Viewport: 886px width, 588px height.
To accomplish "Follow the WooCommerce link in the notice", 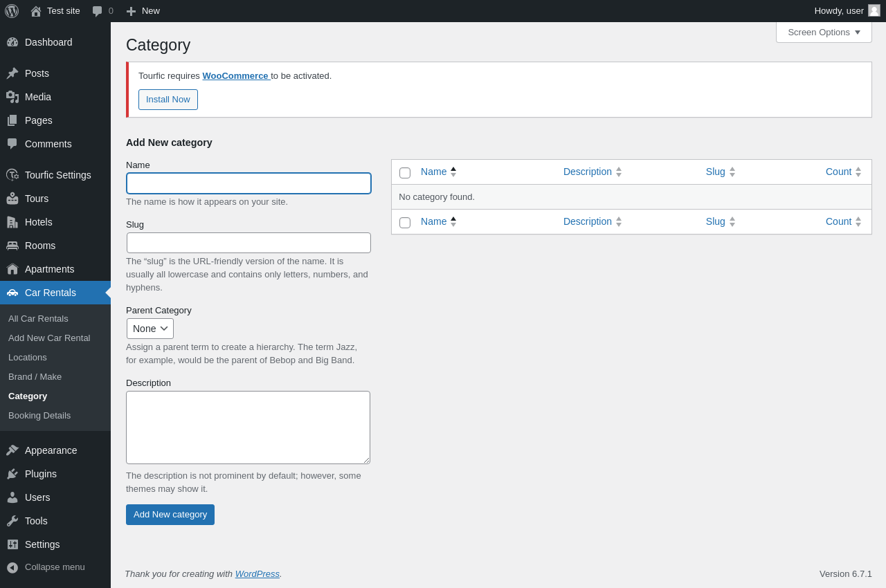I will click(235, 76).
